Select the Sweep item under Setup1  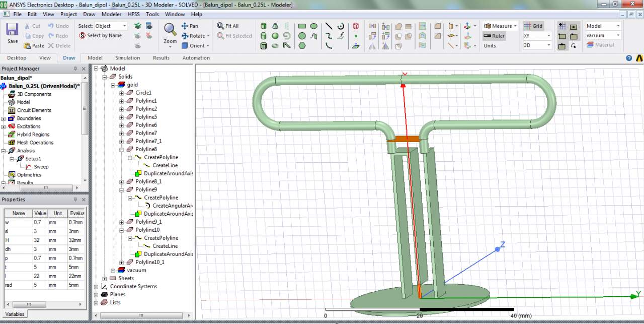(41, 167)
